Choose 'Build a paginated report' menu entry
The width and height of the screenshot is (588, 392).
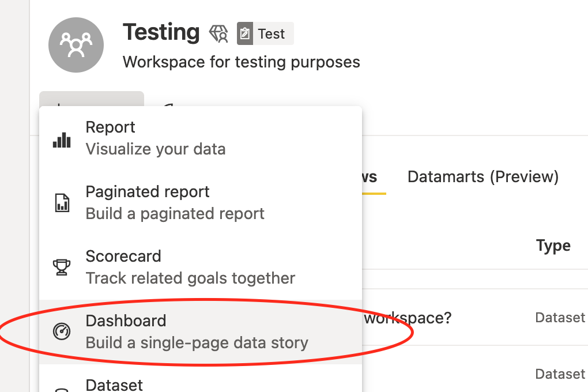tap(201, 202)
